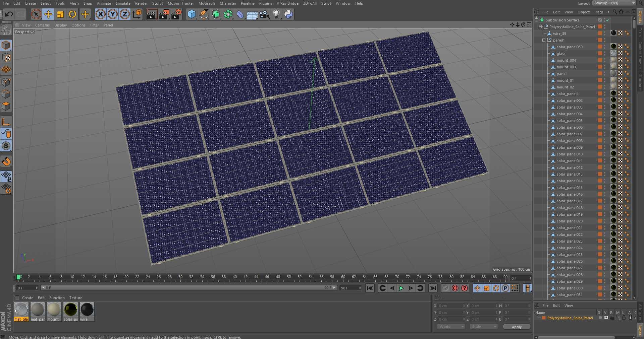Image resolution: width=644 pixels, height=339 pixels.
Task: Toggle the Snap magnet icon
Action: tap(6, 161)
